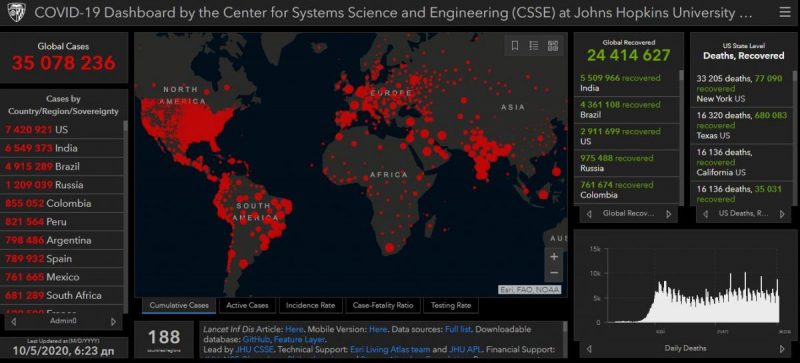Switch to Testing Rate tab
The image size is (800, 363).
coord(451,305)
